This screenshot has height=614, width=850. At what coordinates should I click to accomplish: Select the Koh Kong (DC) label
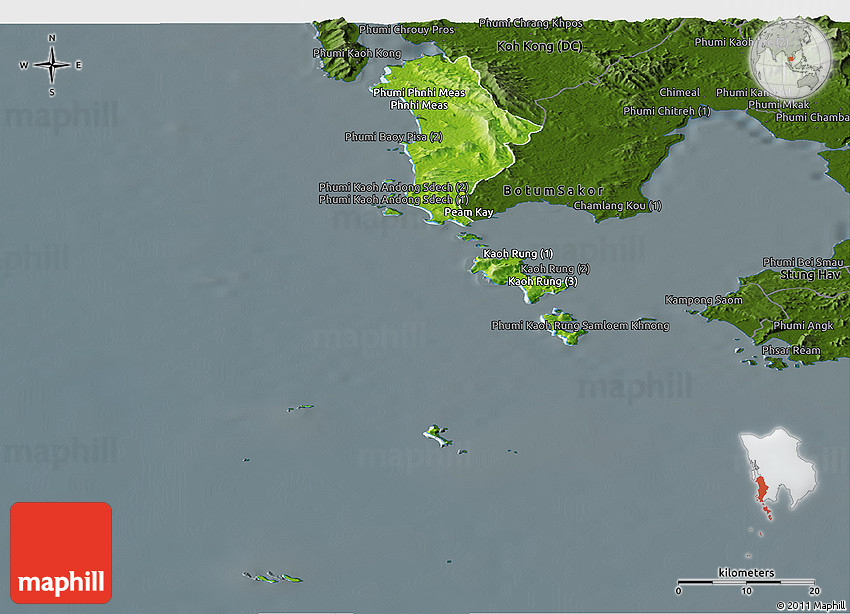(539, 47)
